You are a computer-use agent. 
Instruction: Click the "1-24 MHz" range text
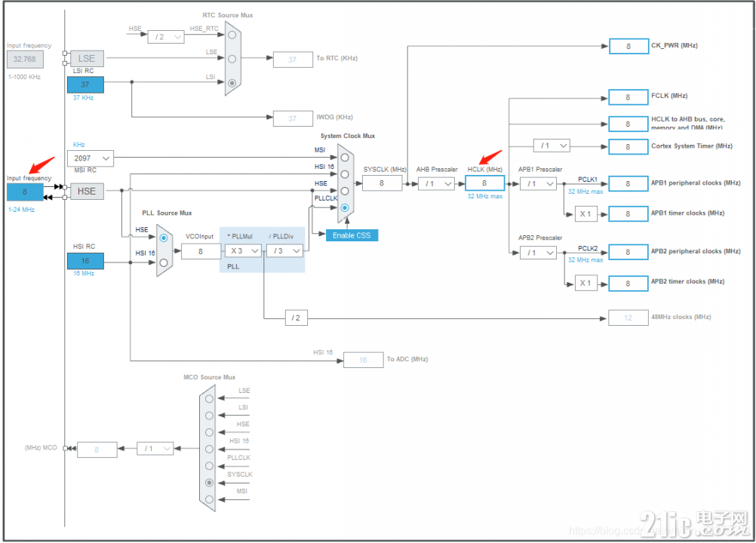click(21, 210)
